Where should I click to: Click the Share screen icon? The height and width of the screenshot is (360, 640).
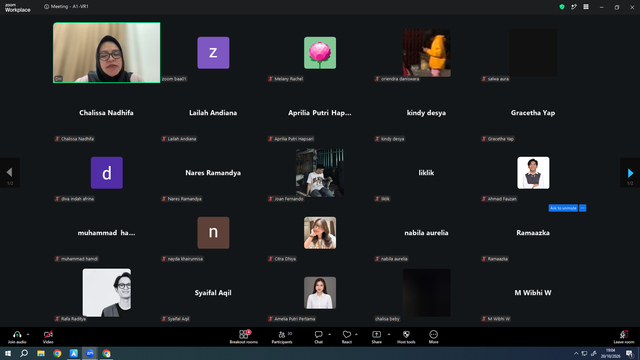[376, 334]
